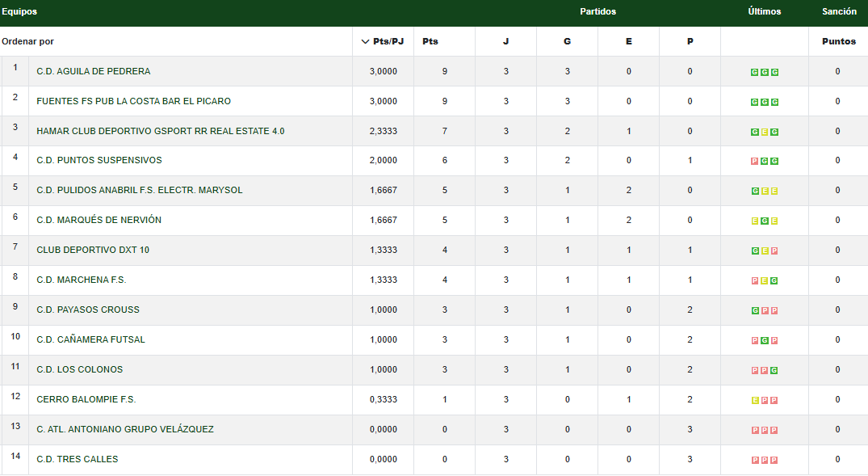Sort by the G wins column header
868x476 pixels.
567,41
